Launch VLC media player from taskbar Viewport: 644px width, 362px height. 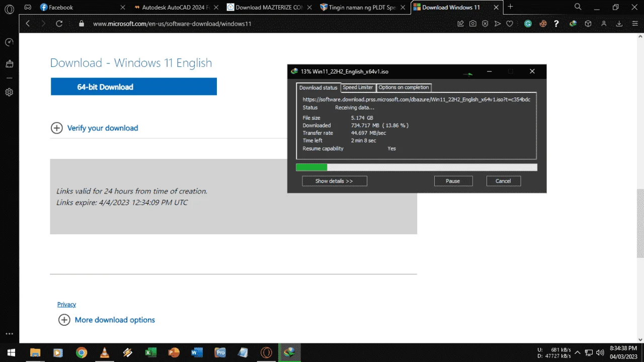point(105,352)
